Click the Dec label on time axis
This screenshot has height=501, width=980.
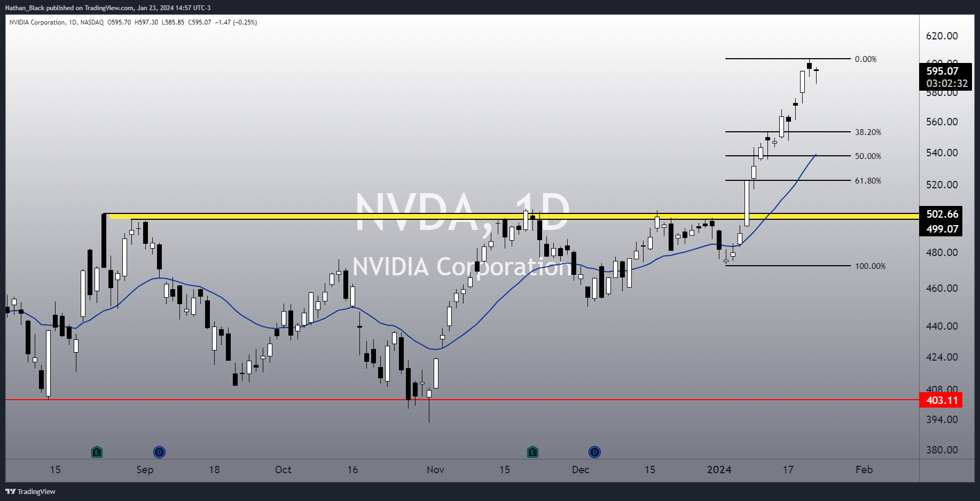point(581,470)
